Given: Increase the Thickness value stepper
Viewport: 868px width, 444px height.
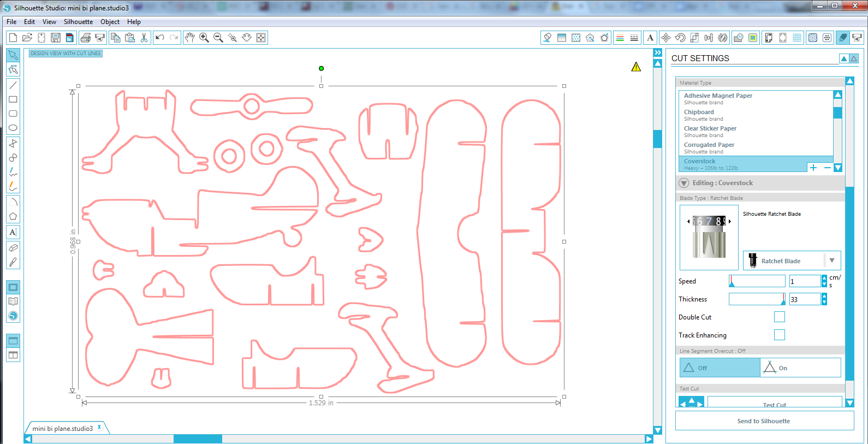Looking at the screenshot, I should tap(824, 296).
